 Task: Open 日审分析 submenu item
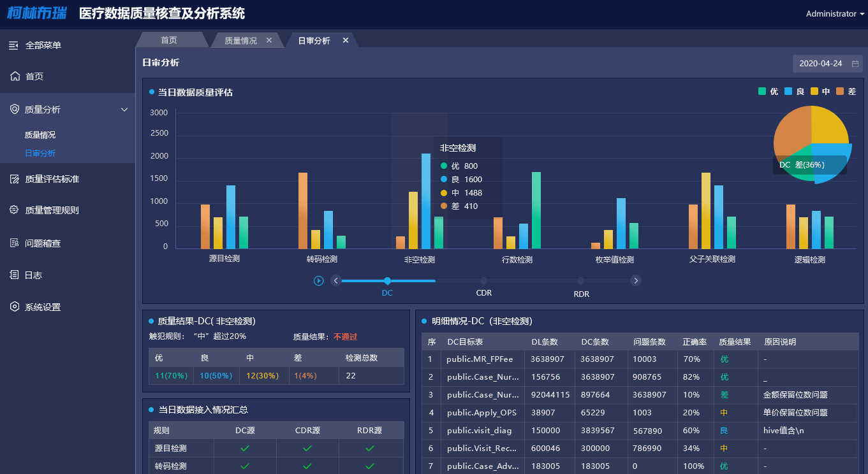[x=40, y=153]
